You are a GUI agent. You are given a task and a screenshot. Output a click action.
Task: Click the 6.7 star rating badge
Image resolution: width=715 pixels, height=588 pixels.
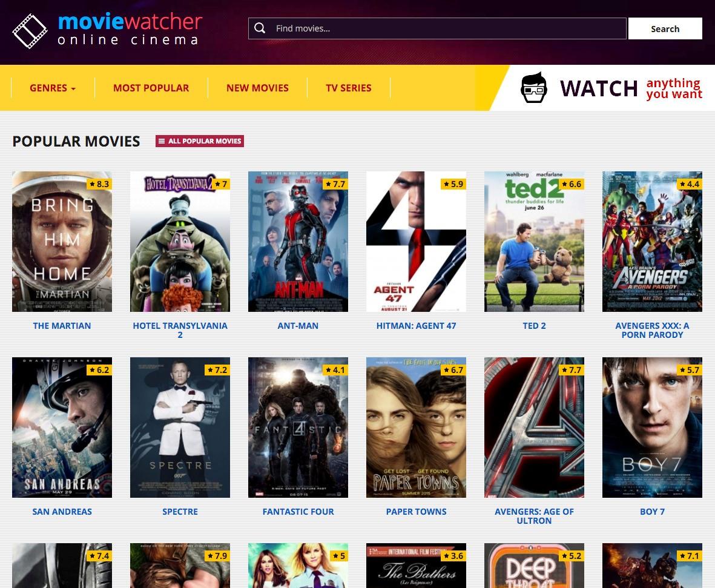pyautogui.click(x=453, y=370)
